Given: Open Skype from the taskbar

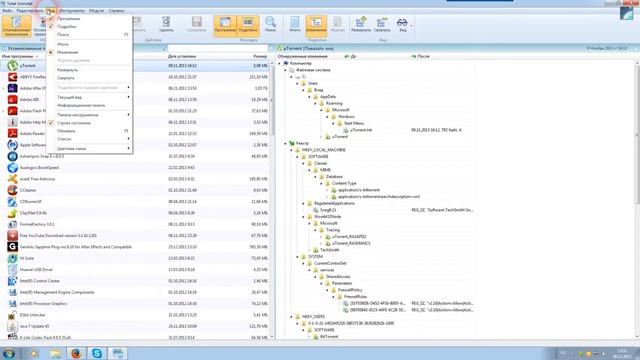Looking at the screenshot, I should [x=97, y=353].
